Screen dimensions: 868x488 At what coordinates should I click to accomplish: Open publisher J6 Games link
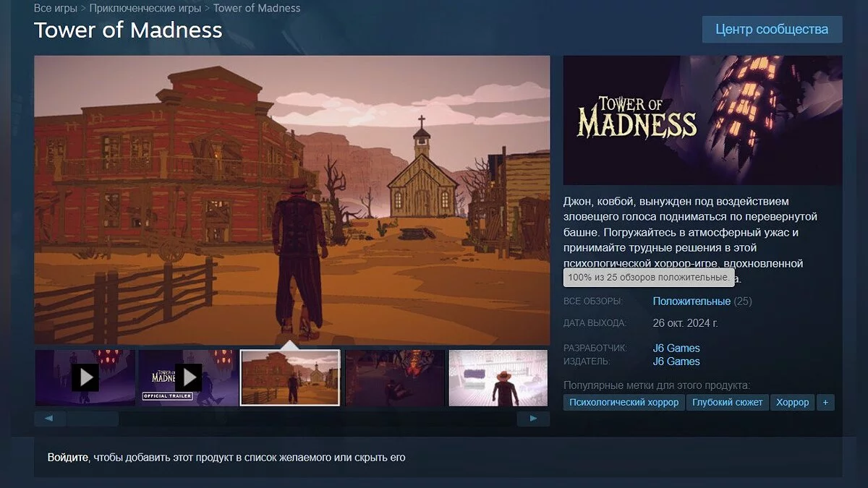coord(676,361)
